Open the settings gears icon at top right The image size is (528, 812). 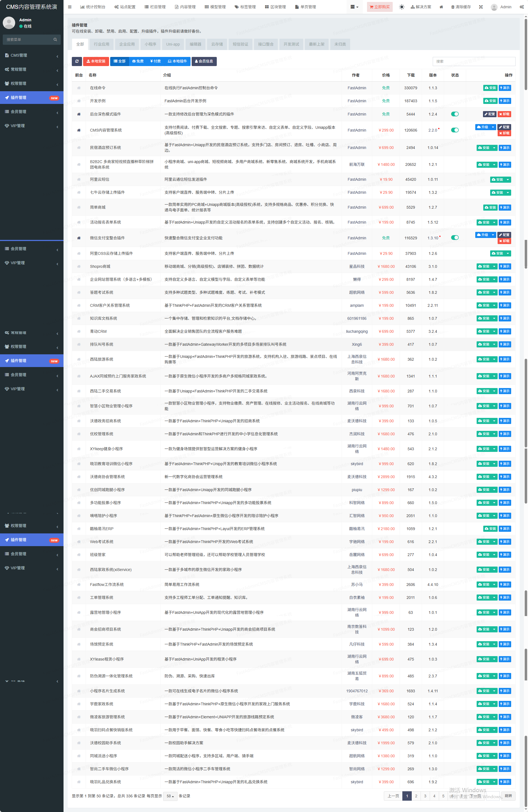point(522,7)
